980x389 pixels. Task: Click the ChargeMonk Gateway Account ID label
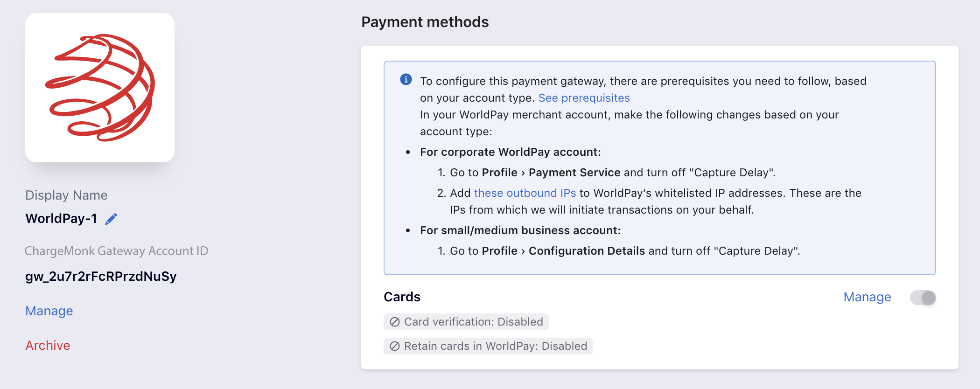[116, 251]
